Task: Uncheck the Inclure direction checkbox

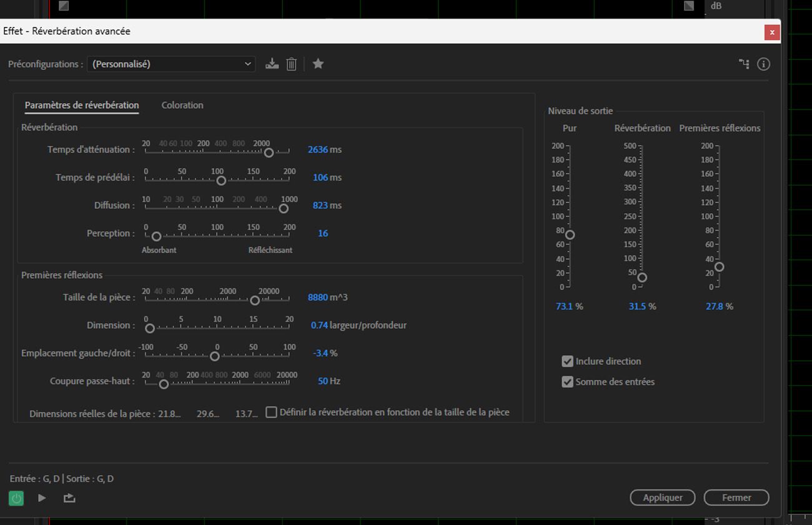Action: tap(567, 361)
